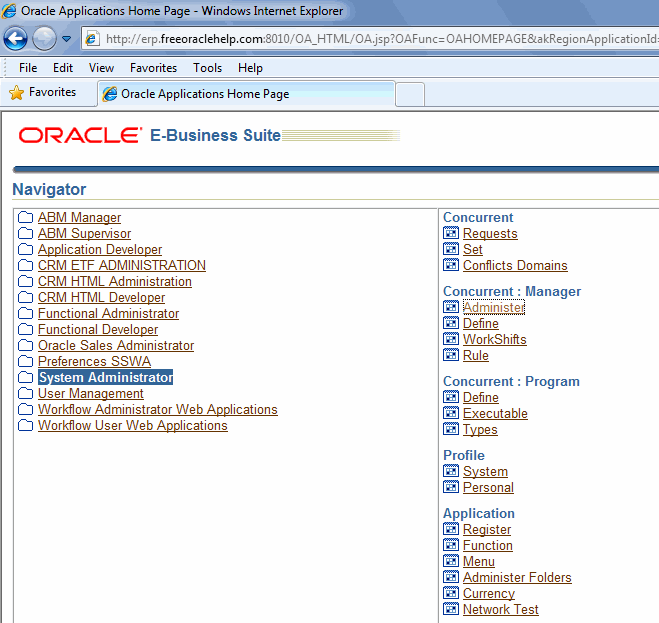Click form icon beside Concurrent Manager Define

[451, 323]
